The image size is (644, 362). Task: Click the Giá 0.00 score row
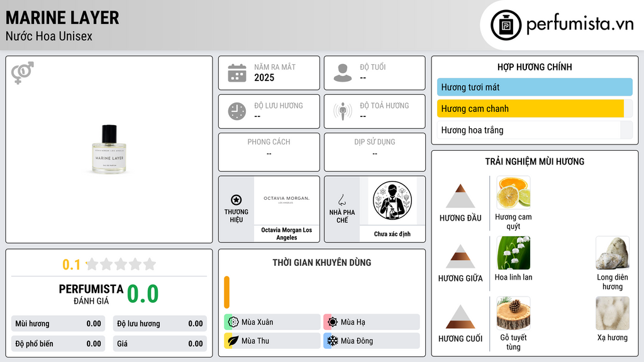160,344
